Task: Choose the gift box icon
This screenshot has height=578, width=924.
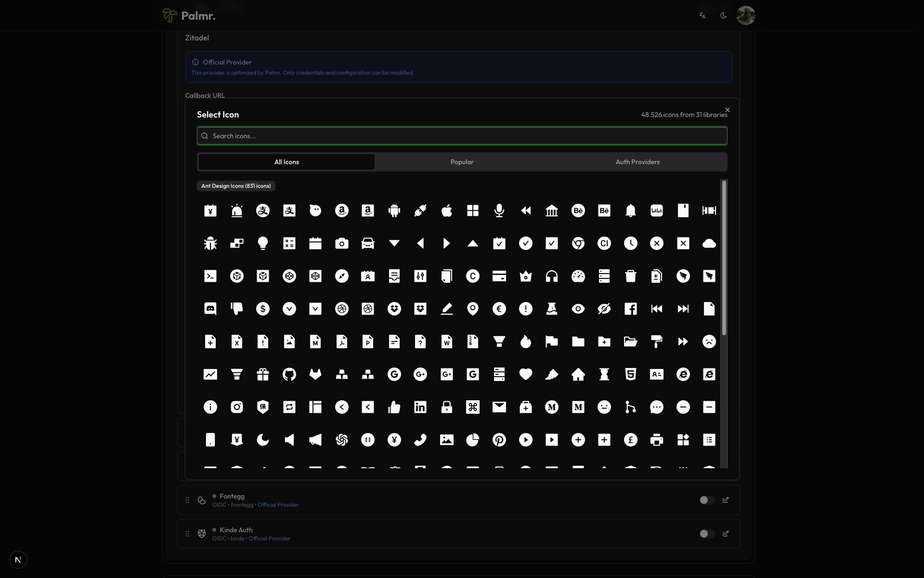Action: pyautogui.click(x=263, y=374)
